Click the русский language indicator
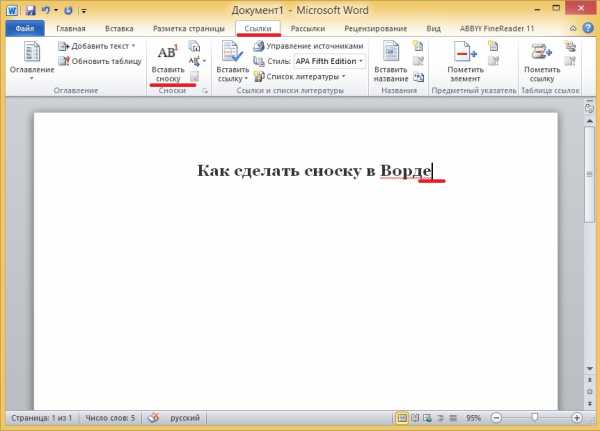The image size is (600, 431). [x=185, y=418]
